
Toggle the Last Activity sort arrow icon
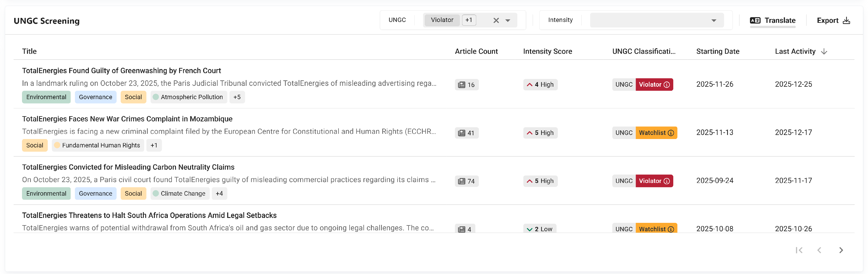point(824,51)
